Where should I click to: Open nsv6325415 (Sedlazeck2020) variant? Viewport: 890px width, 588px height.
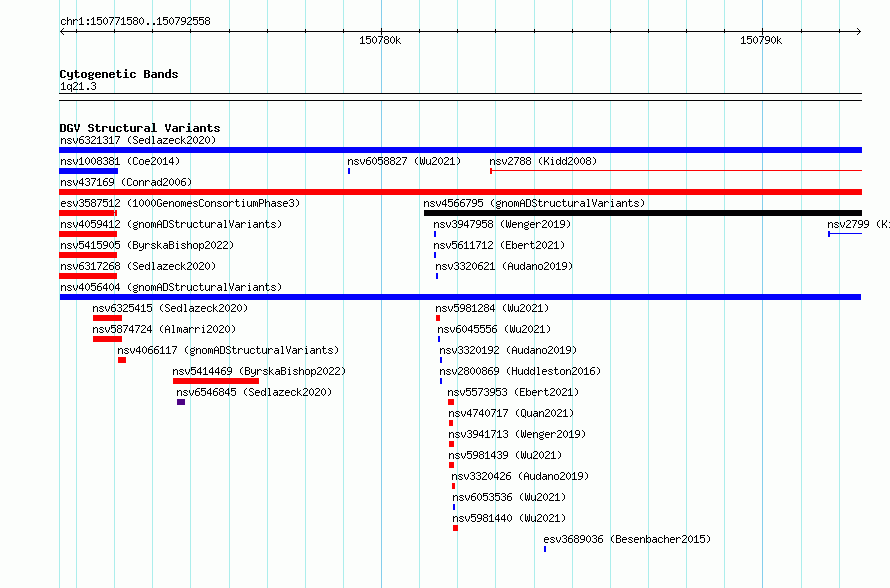click(x=170, y=308)
